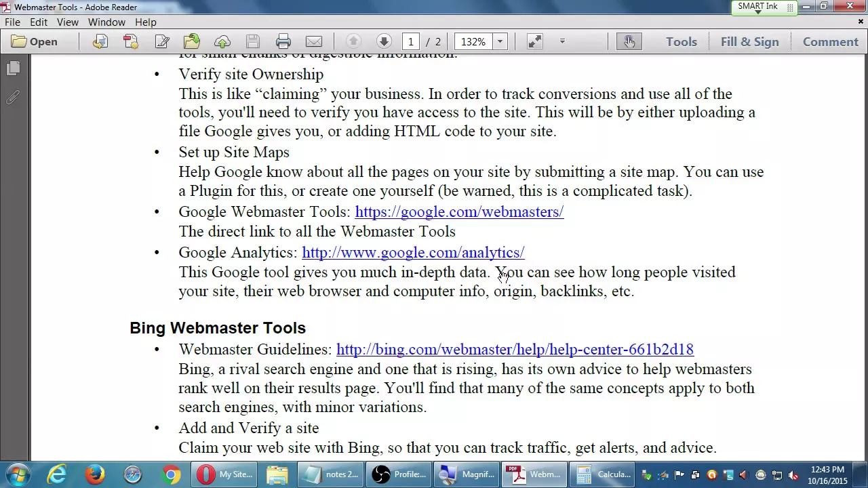This screenshot has height=488, width=868.
Task: Open the google.com/analytics link
Action: pos(413,253)
